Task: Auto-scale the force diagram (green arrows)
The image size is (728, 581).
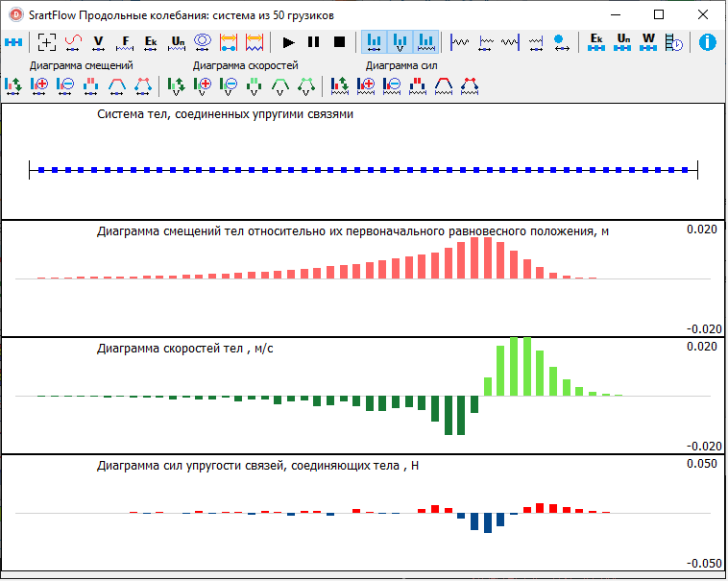Action: [340, 86]
